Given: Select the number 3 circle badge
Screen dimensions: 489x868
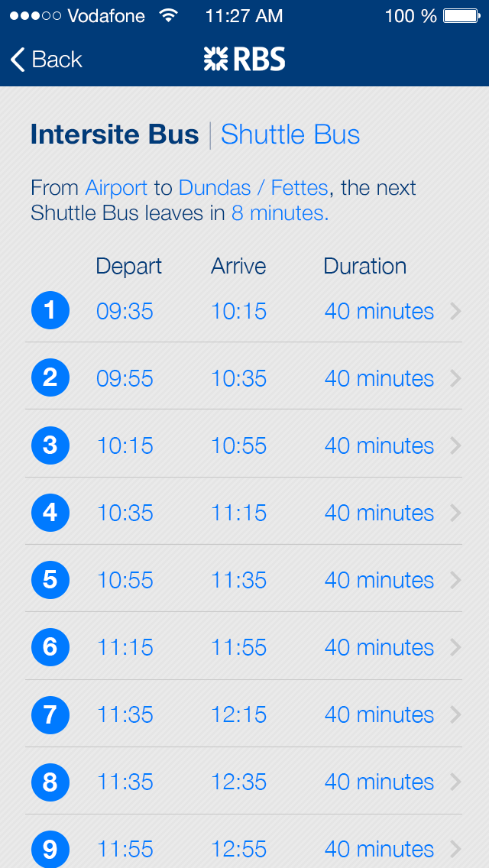Looking at the screenshot, I should tap(50, 445).
